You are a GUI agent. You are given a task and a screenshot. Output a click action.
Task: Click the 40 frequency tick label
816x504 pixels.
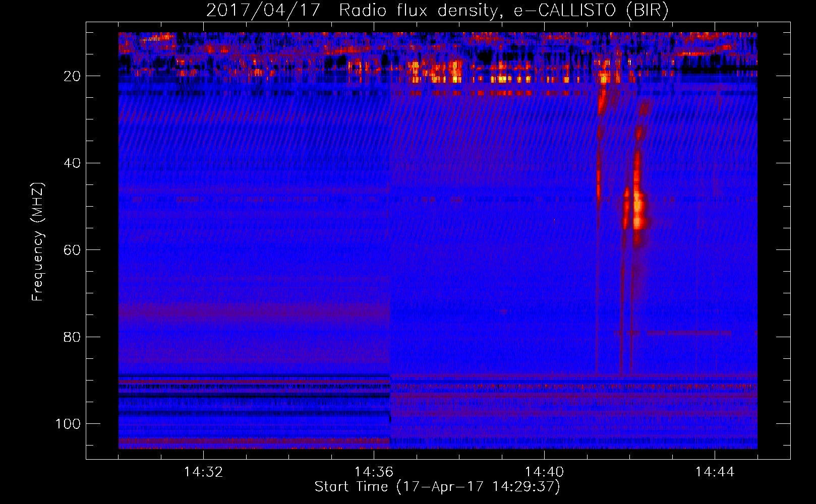point(72,163)
